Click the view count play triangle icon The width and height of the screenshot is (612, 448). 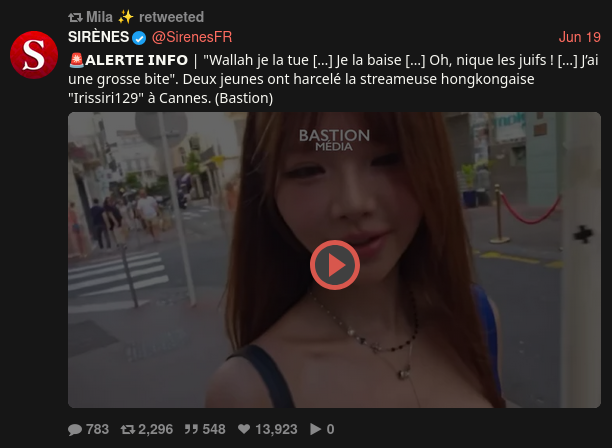point(315,429)
